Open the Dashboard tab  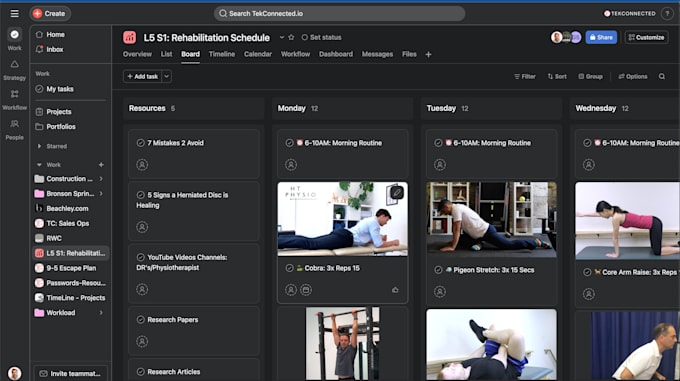click(x=336, y=54)
